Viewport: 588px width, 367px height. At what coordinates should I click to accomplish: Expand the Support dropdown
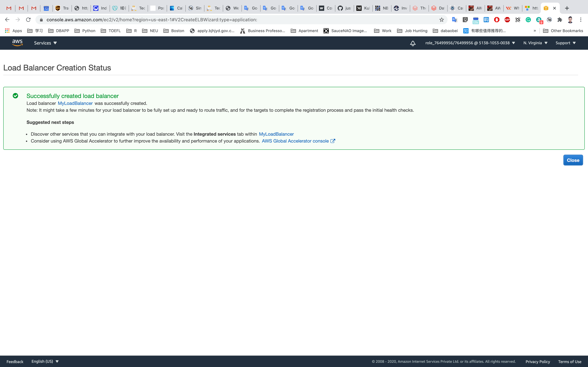pos(565,43)
